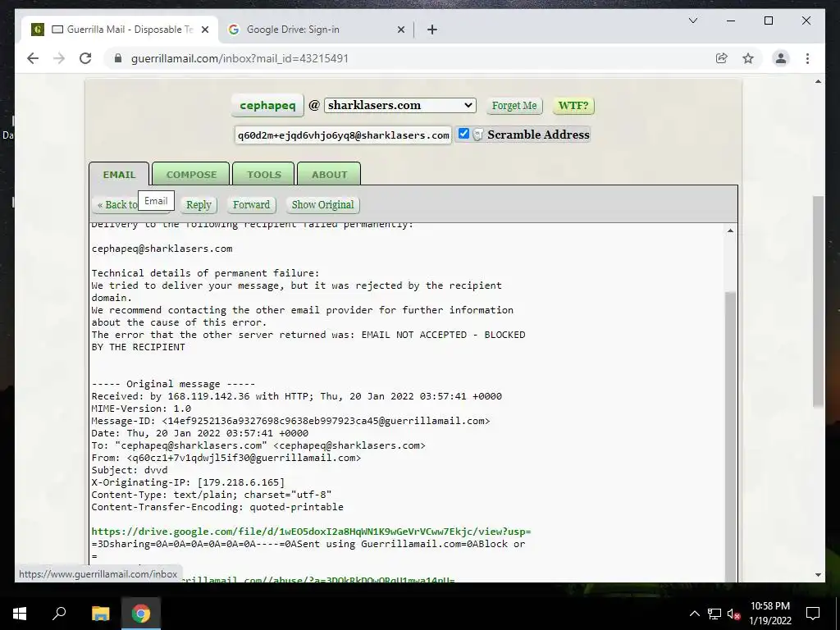Click Show Original button
Screen dimensions: 840x630
click(322, 205)
